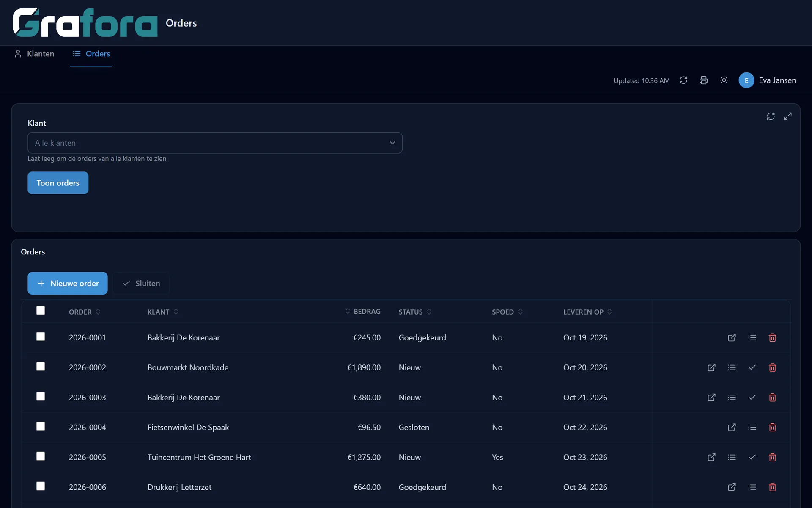This screenshot has width=812, height=508.
Task: Open order 2026-0005 in a new window
Action: [x=711, y=457]
